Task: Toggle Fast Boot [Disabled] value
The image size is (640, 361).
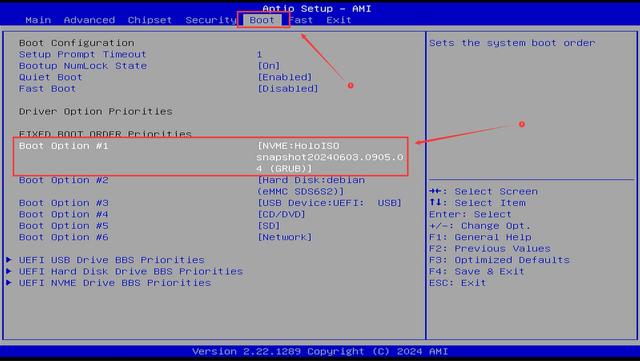Action: [287, 89]
